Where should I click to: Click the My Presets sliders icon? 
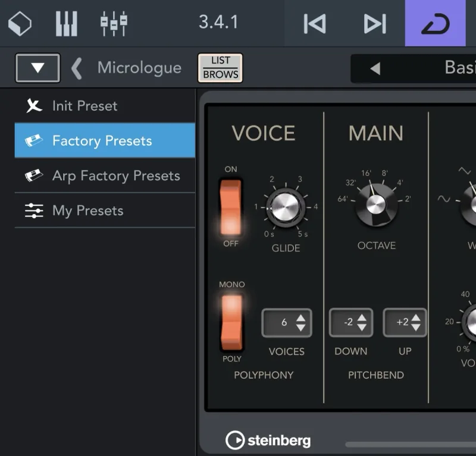tap(34, 210)
